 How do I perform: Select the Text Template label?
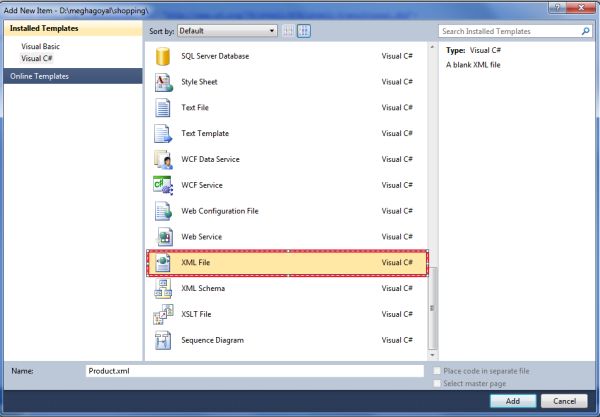205,134
